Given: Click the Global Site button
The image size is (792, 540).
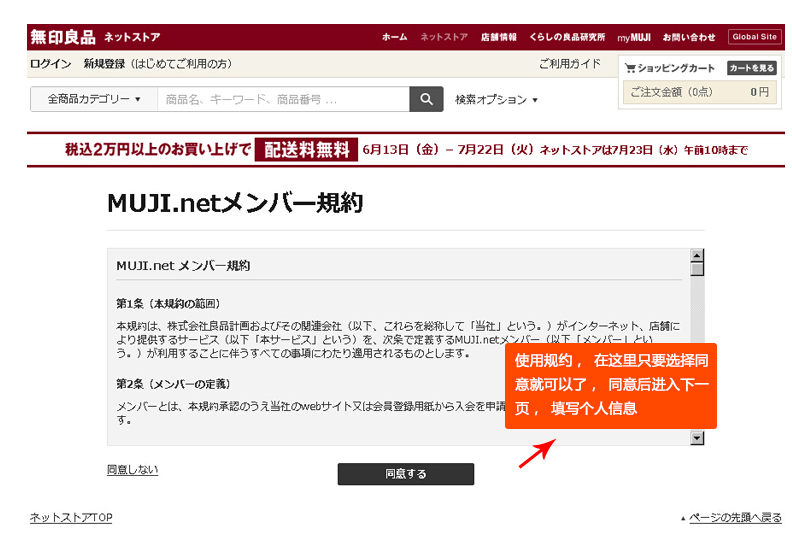Looking at the screenshot, I should click(x=754, y=37).
